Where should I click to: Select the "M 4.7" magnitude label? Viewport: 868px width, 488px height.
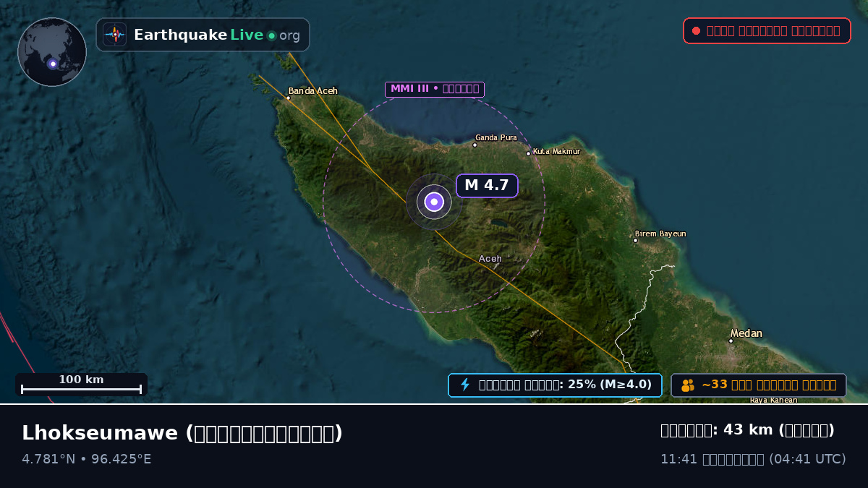point(487,185)
